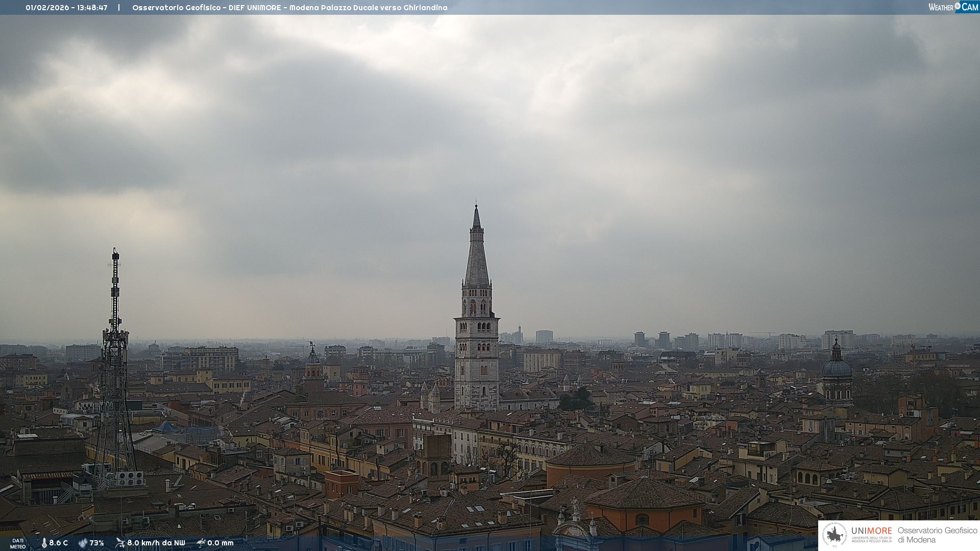980x551 pixels.
Task: Click the rain umbrella precipitation icon
Action: click(x=201, y=543)
